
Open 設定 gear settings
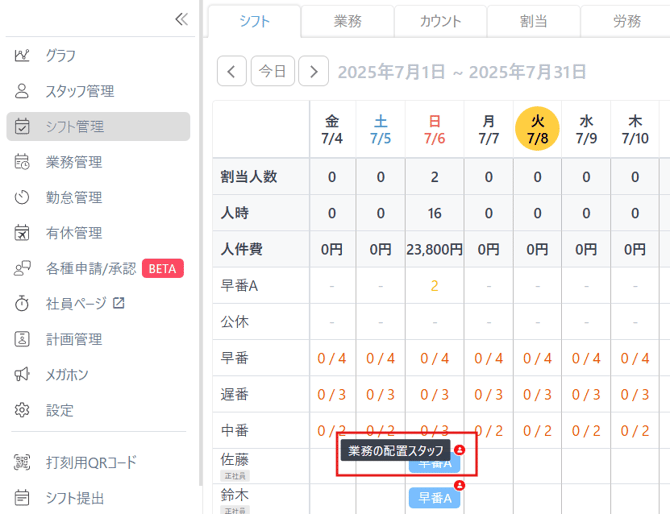[23, 410]
